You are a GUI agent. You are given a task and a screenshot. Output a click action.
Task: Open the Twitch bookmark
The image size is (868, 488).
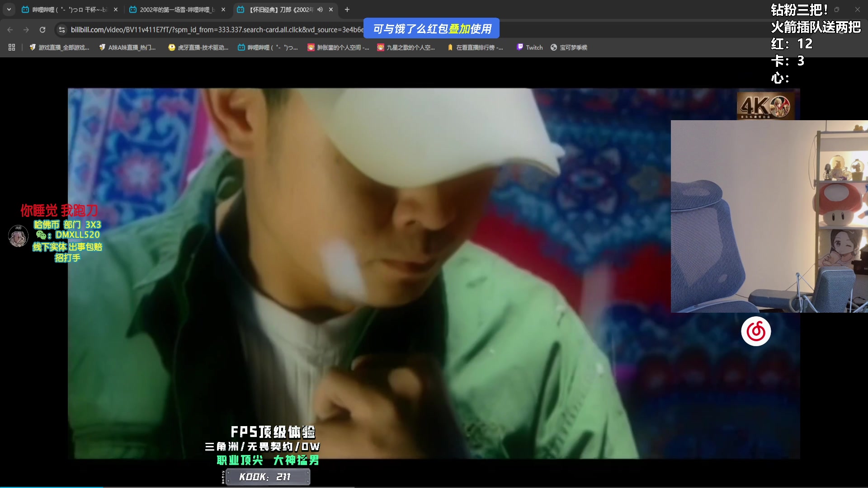(530, 47)
